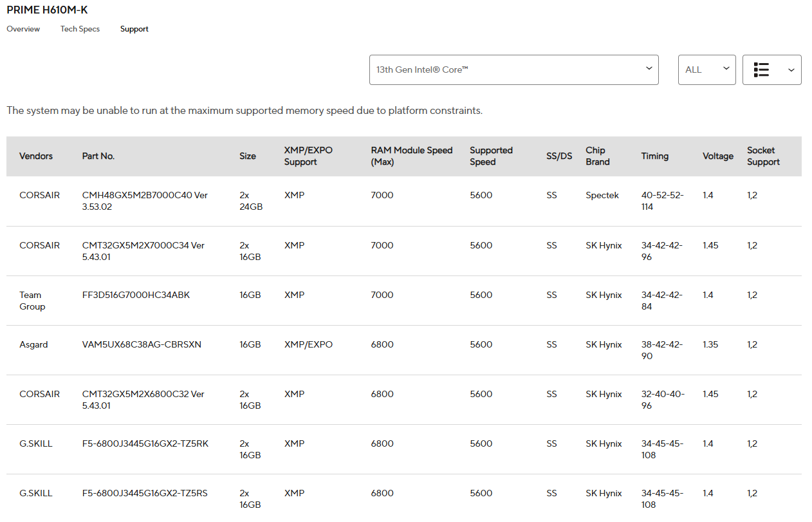The width and height of the screenshot is (812, 522).
Task: Click the Team Group vendor cell
Action: [32, 301]
